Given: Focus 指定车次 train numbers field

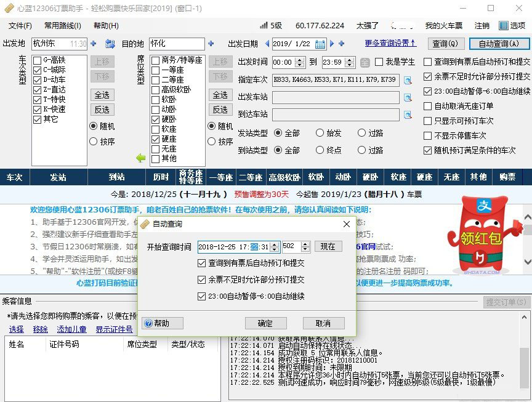Looking at the screenshot, I should pyautogui.click(x=336, y=80).
